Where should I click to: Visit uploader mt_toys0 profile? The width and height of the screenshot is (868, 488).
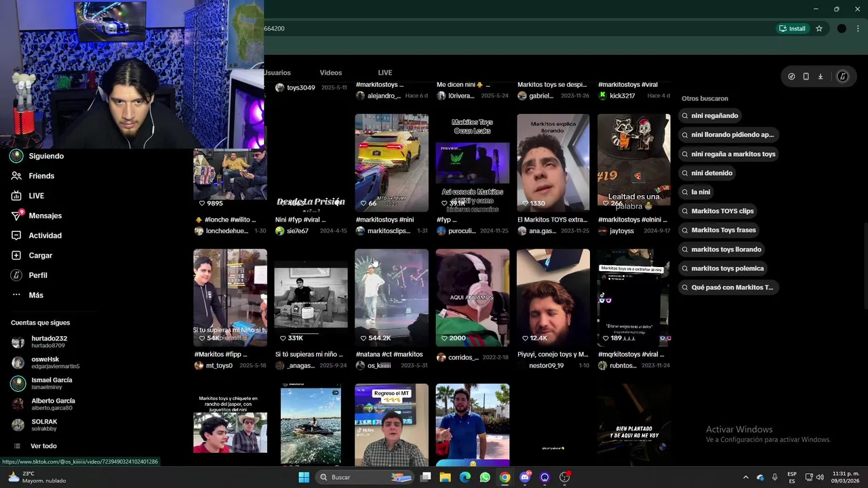pos(219,365)
